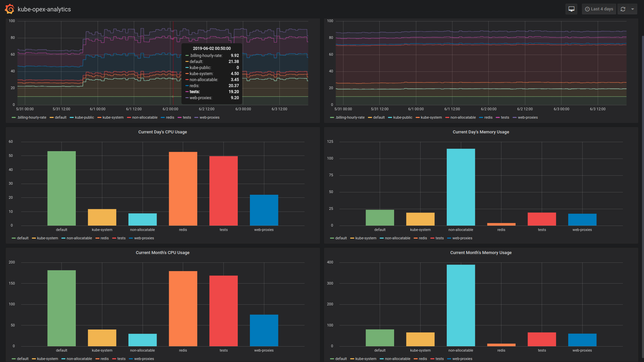Click the color line beside tests in top-left legend

coord(179,117)
